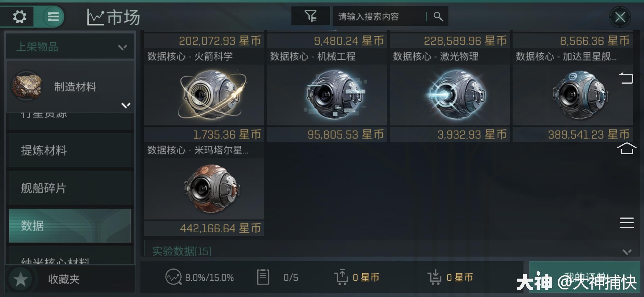This screenshot has width=644, height=297.
Task: Select the highlighted 数据 category
Action: (70, 226)
